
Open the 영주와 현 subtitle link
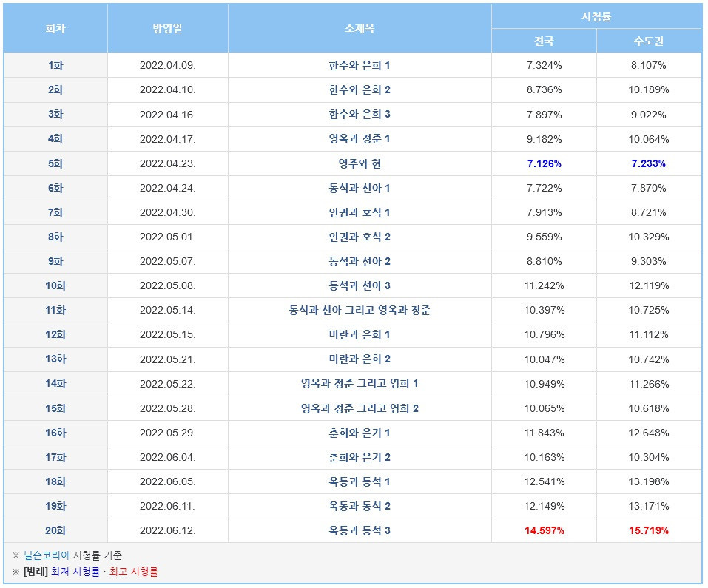(360, 163)
